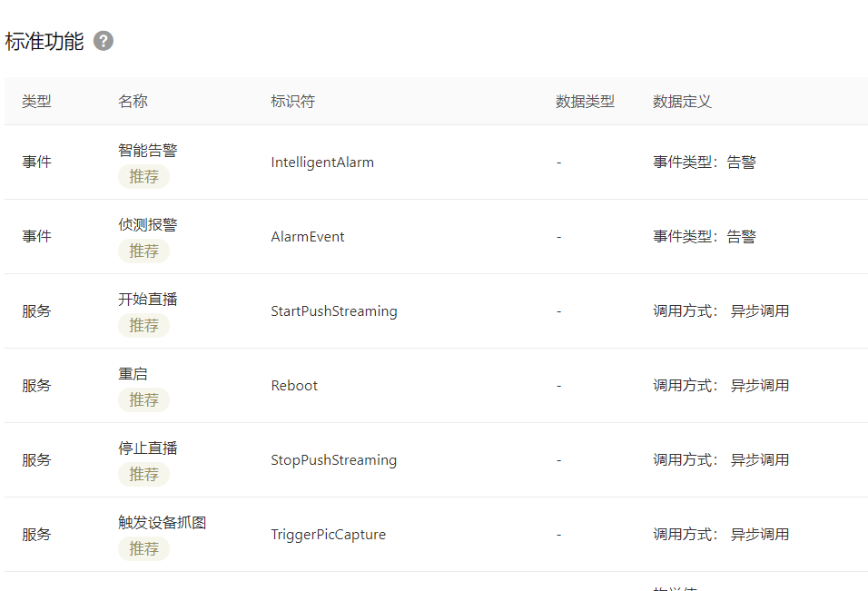Click 事件类型：告警 in AlarmEvent row
The image size is (868, 591).
point(705,237)
